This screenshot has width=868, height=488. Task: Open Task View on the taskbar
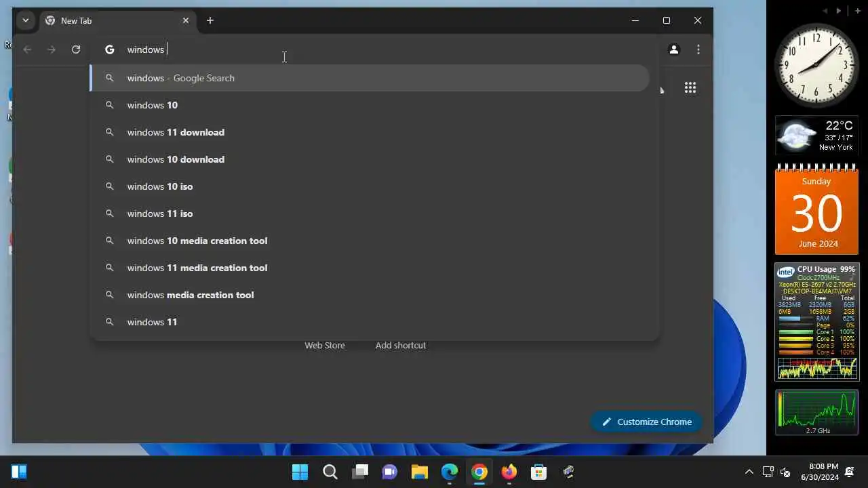pos(360,472)
